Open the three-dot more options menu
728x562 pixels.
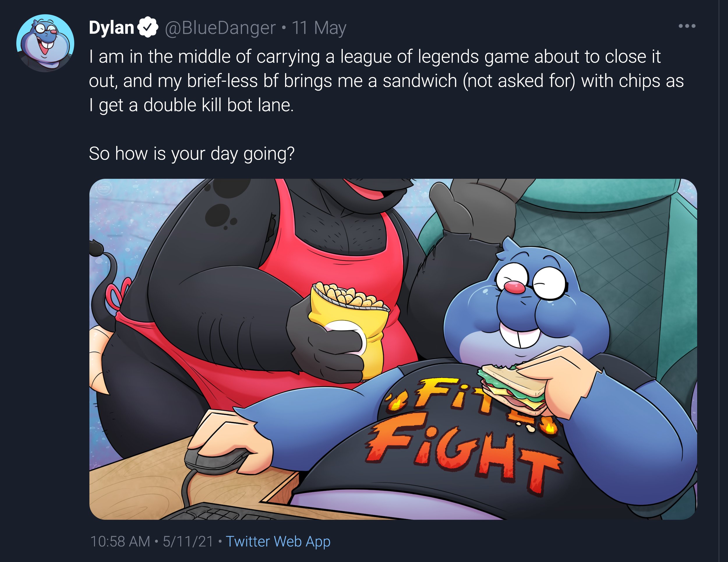(687, 26)
